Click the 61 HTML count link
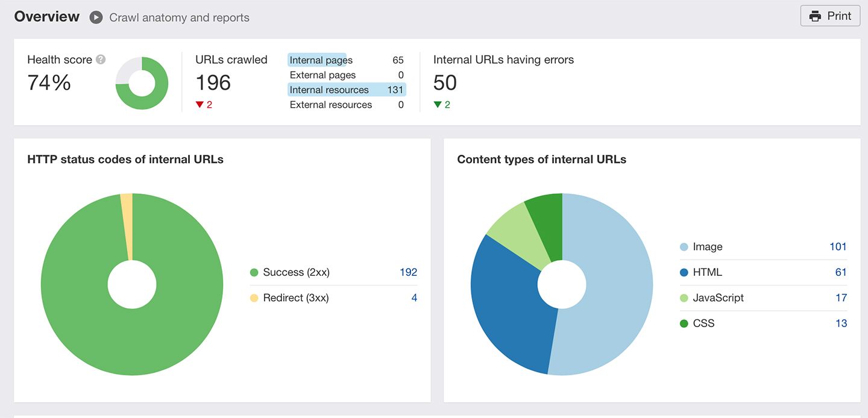 click(841, 272)
